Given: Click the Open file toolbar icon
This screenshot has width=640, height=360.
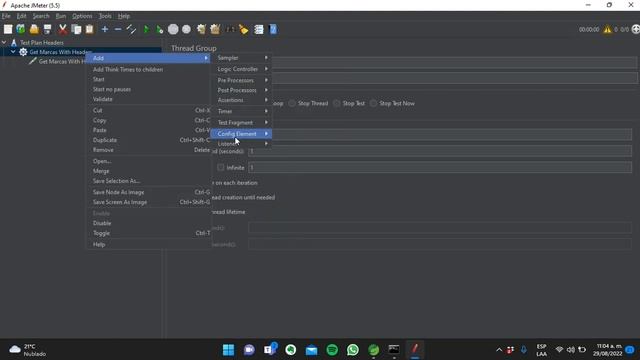Looking at the screenshot, I should [x=34, y=29].
